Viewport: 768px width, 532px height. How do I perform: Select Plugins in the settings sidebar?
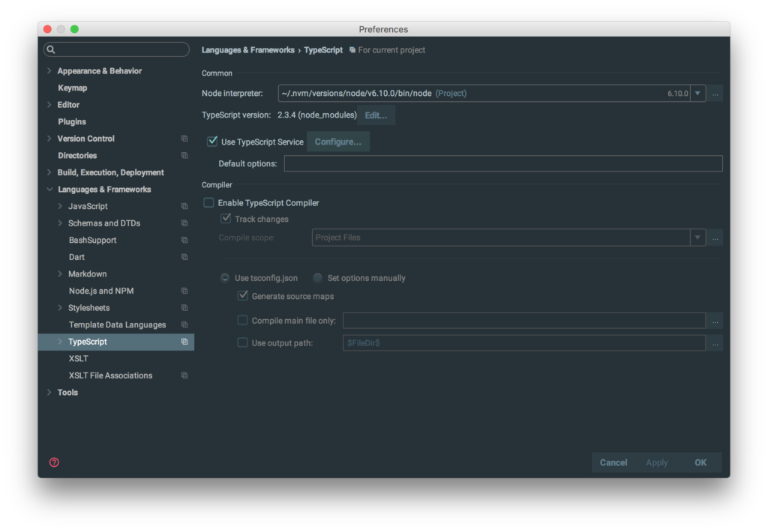(72, 121)
